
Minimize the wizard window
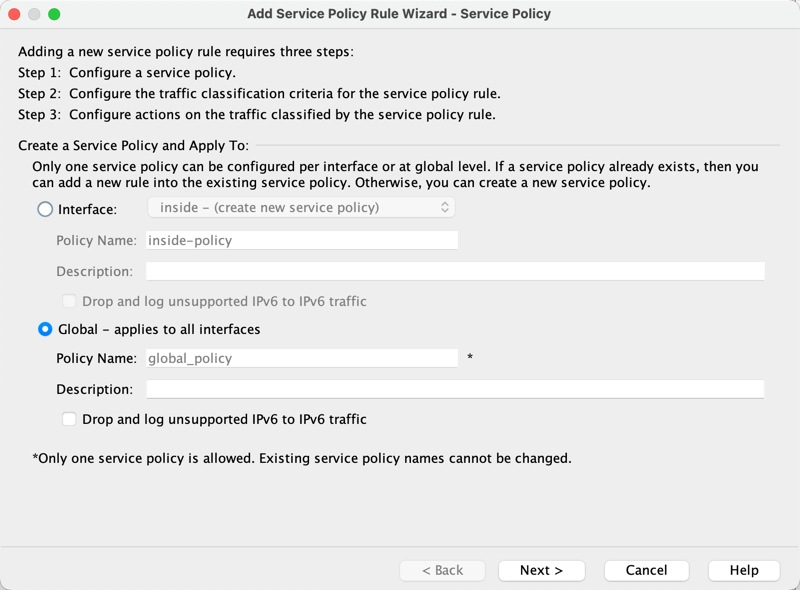click(34, 14)
